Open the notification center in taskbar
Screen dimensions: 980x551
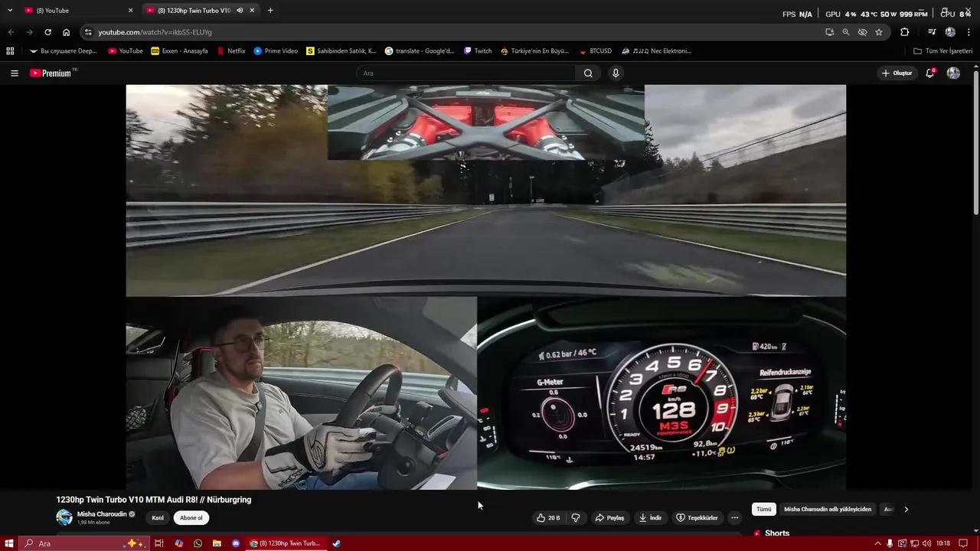[965, 543]
